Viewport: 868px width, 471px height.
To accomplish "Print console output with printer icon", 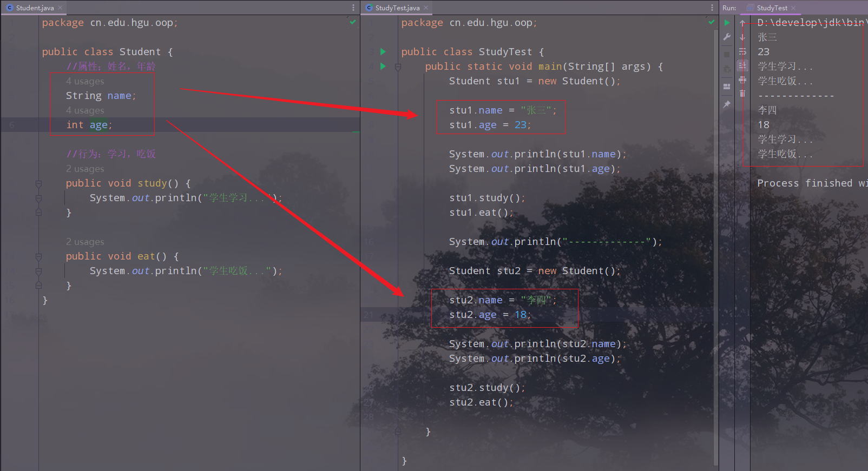I will (742, 79).
